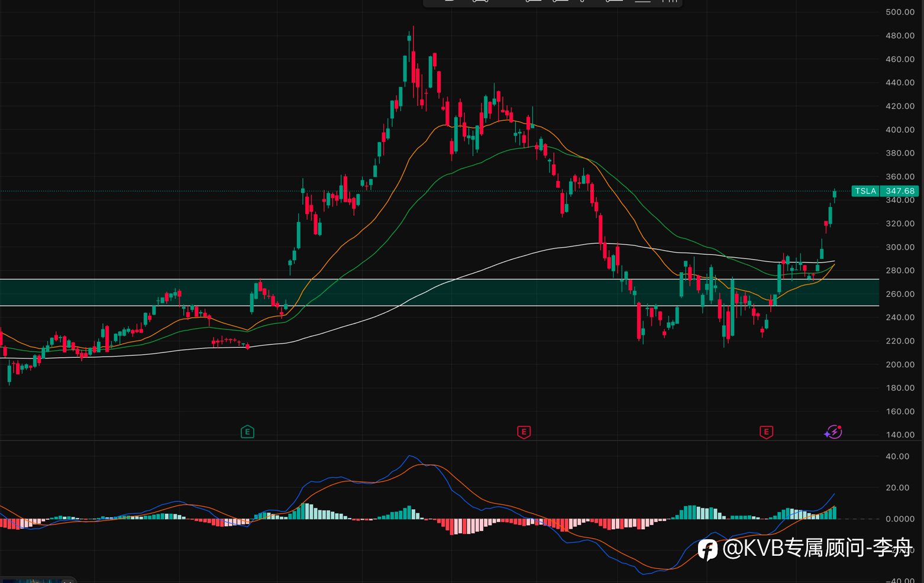
Task: Open the thumbnail preview at bottom-left corner
Action: point(38,580)
